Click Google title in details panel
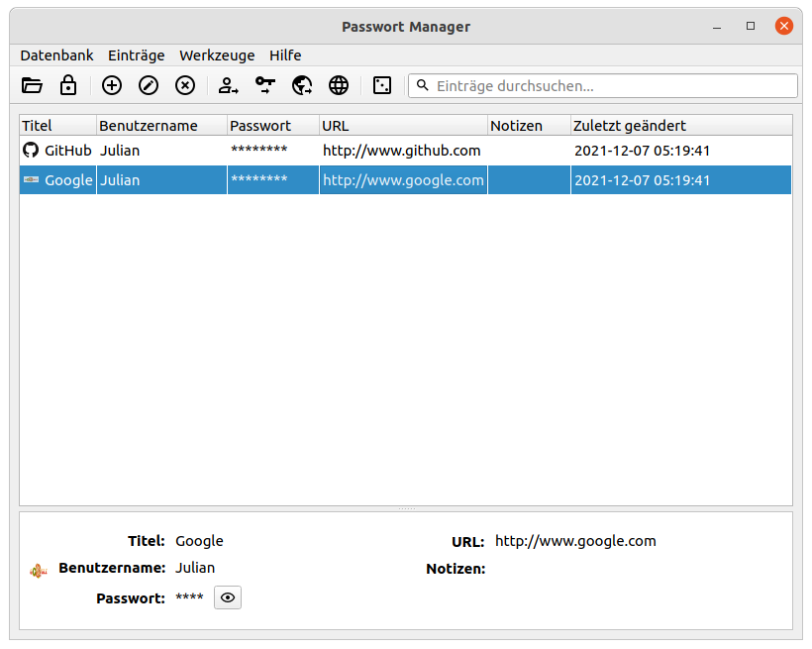The height and width of the screenshot is (649, 812). pyautogui.click(x=199, y=541)
